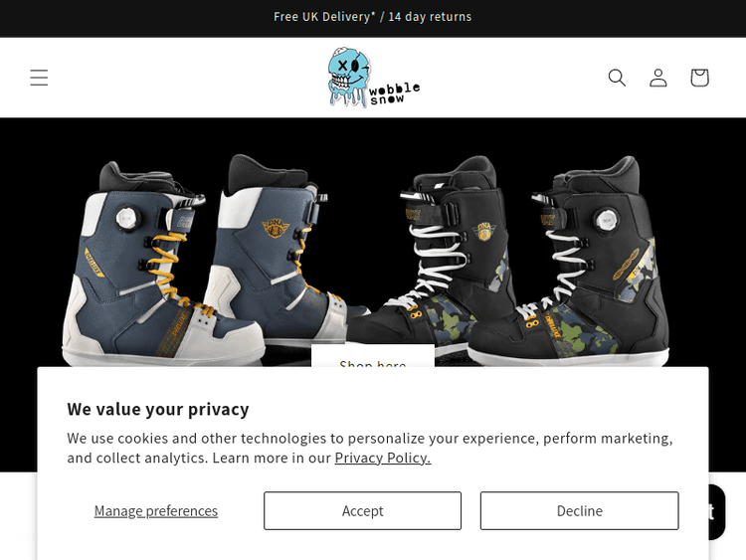Click the search magnifier icon
This screenshot has height=560, width=746.
(x=617, y=78)
